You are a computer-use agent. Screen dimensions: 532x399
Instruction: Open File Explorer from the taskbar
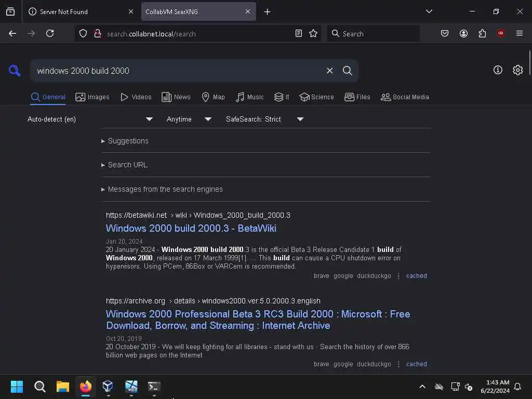(63, 387)
